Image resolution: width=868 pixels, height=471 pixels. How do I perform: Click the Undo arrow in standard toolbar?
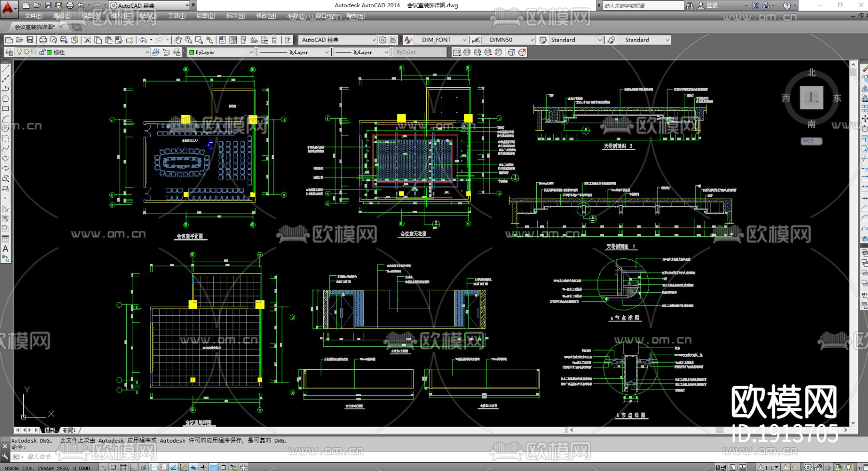(143, 40)
